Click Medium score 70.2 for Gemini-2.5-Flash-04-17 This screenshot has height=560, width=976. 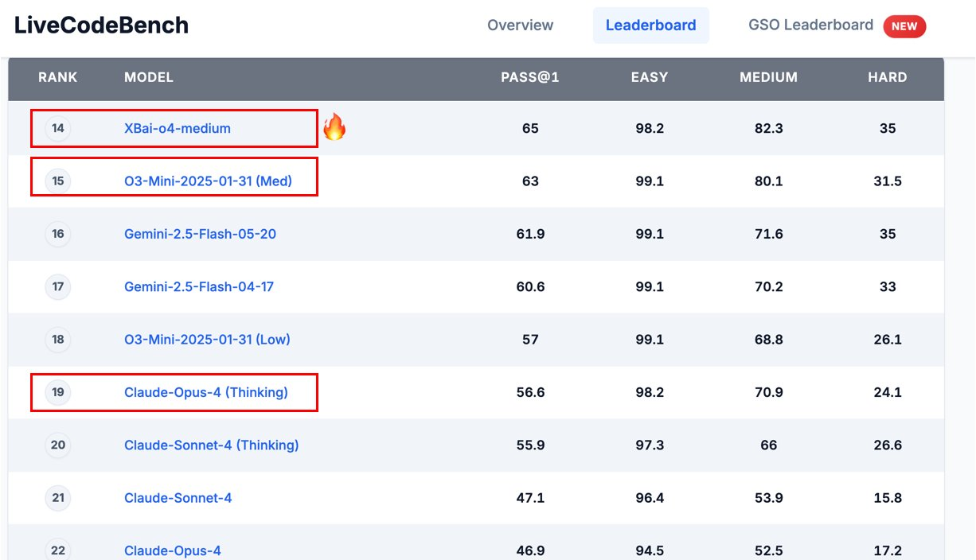768,286
